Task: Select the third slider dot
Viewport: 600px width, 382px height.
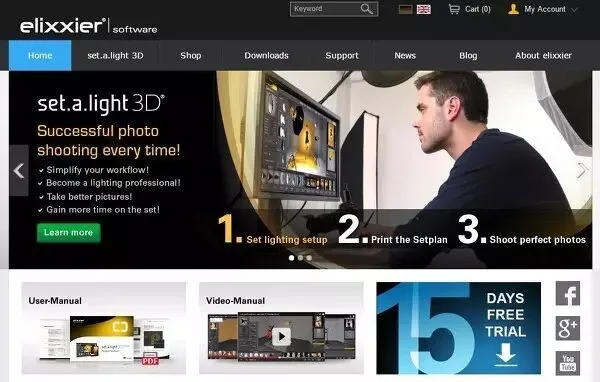Action: coord(309,258)
